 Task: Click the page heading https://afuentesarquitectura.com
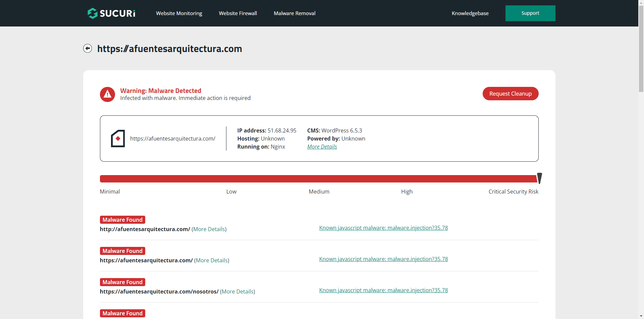(170, 49)
